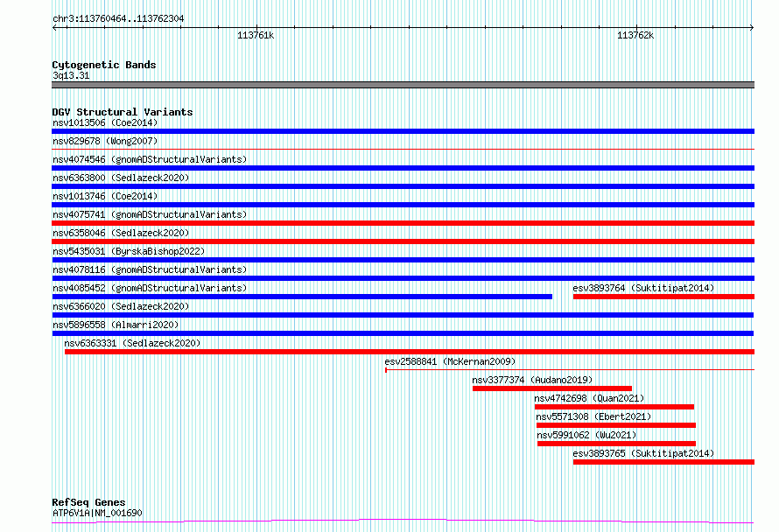Select the red bar under nsv3377374
The width and height of the screenshot is (779, 532).
(x=552, y=388)
